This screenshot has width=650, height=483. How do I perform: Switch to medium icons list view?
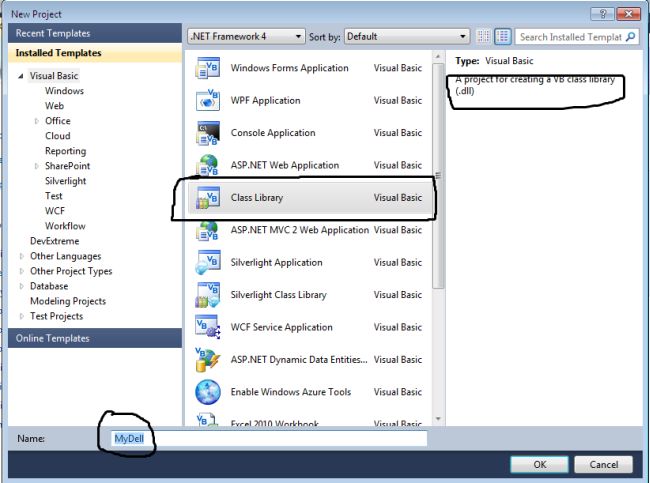(503, 36)
